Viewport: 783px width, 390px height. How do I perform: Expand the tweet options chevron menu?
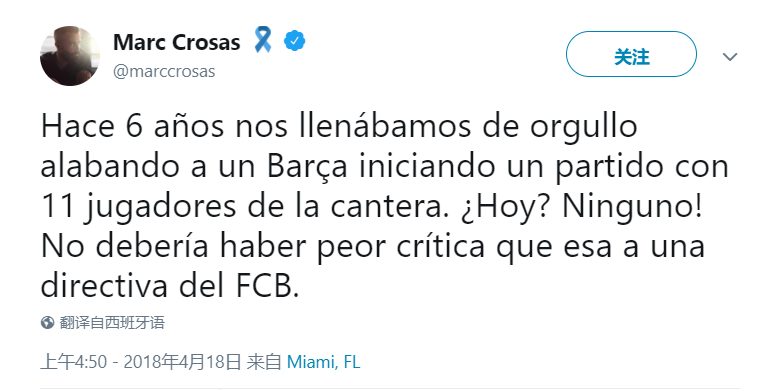730,57
